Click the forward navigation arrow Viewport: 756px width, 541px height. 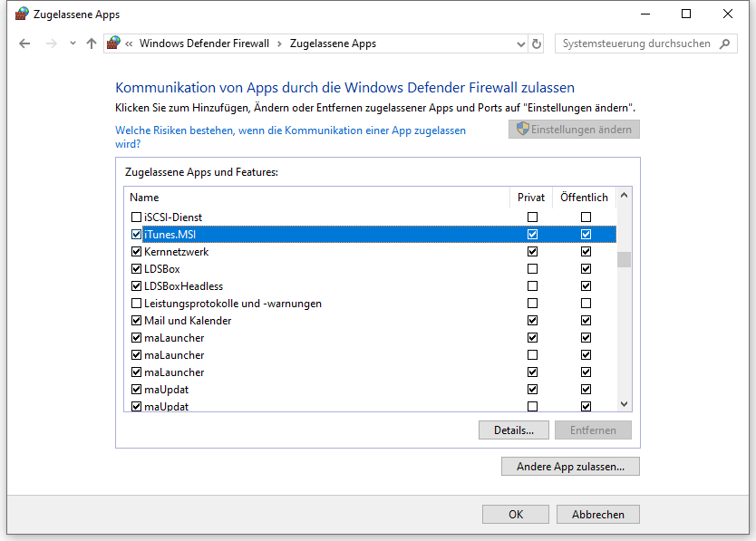pyautogui.click(x=51, y=43)
